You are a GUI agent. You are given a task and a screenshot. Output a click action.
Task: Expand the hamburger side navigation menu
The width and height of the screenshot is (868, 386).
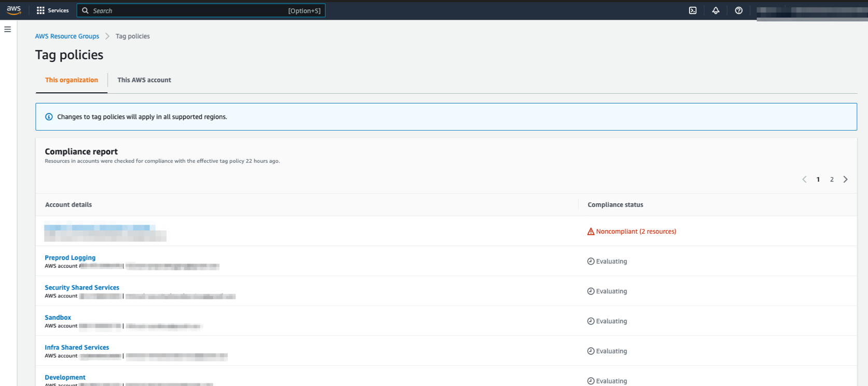click(x=8, y=30)
